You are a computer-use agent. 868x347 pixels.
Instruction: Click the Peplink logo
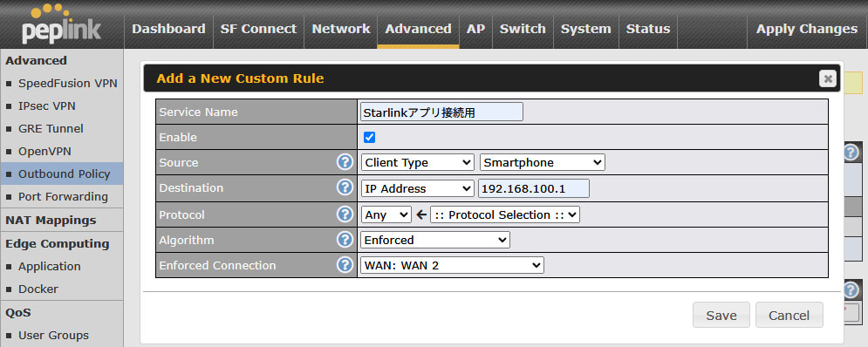coord(61,24)
